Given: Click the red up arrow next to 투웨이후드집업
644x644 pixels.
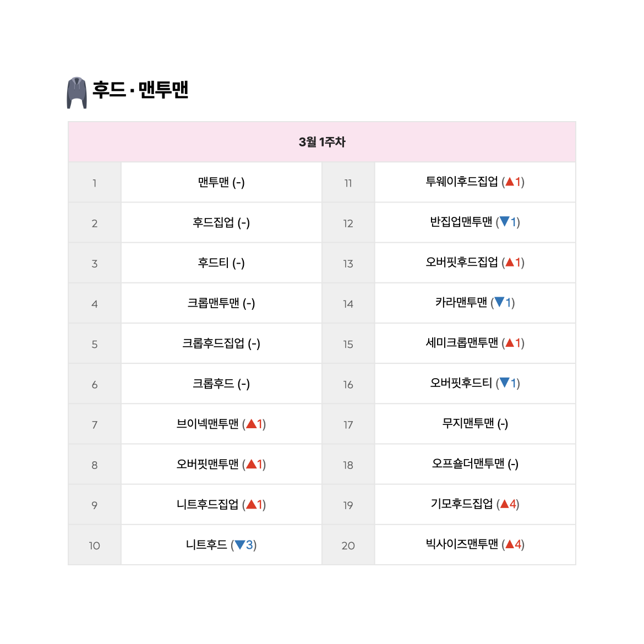Looking at the screenshot, I should (510, 182).
